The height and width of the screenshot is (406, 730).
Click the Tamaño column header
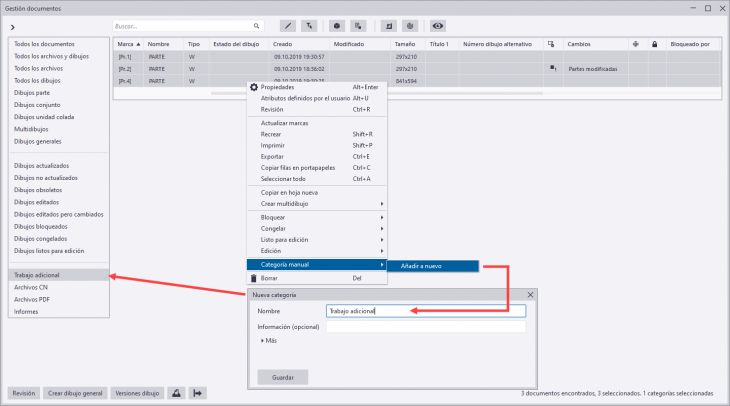tap(407, 44)
